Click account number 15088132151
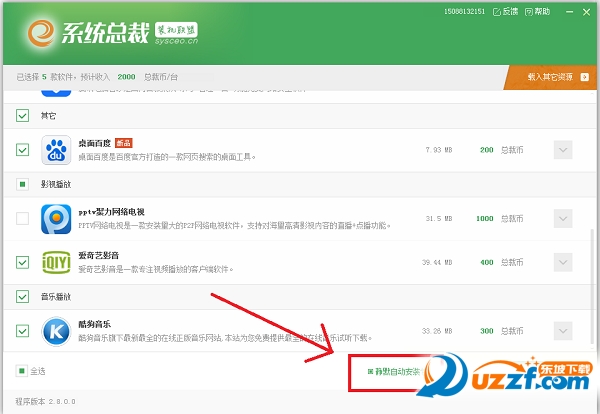Screen dimensions: 600x414 coord(465,12)
